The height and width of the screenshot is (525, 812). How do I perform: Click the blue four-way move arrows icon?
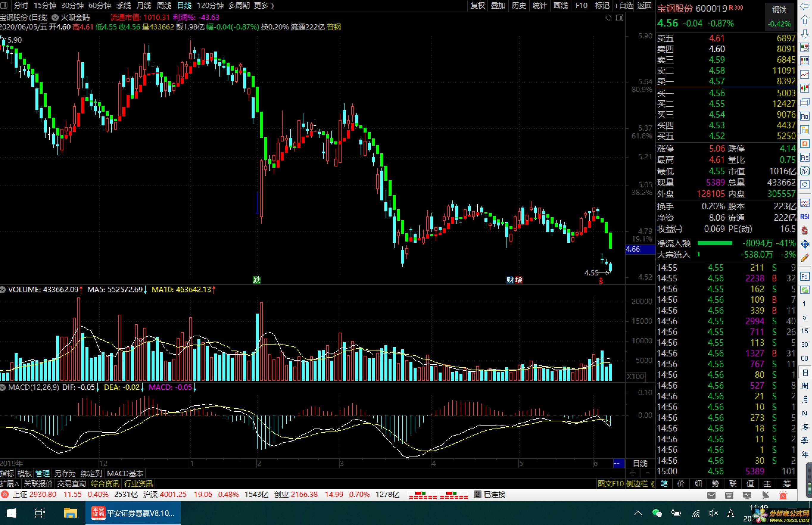tap(805, 244)
